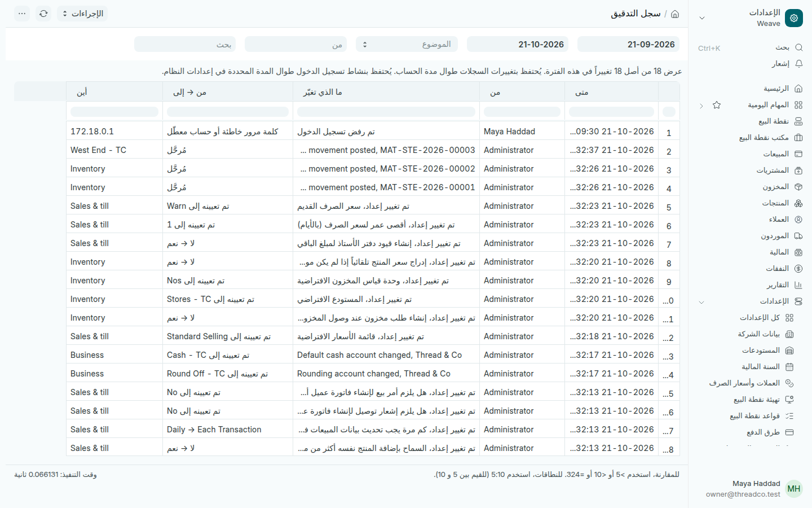Viewport: 812px width, 508px height.
Task: Open the المنتجات icon in sidebar
Action: (x=798, y=203)
